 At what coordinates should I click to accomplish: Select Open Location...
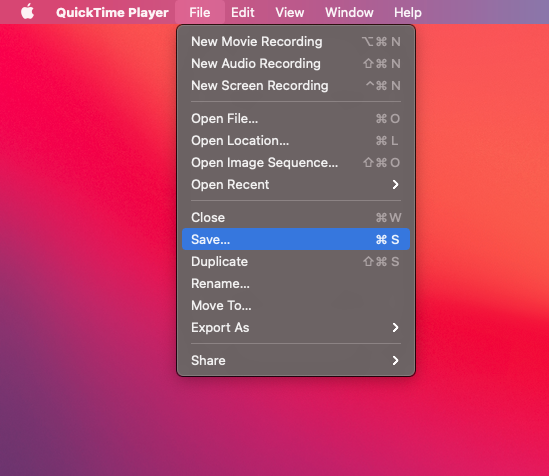[296, 141]
